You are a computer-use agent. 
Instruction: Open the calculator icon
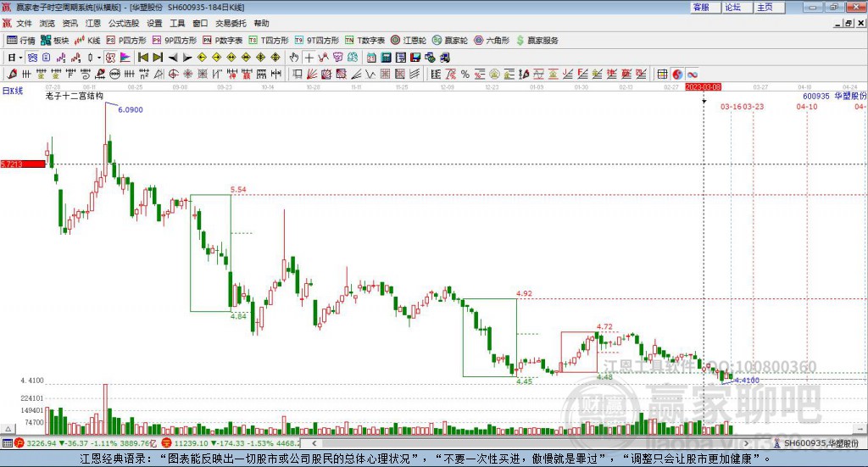386,58
